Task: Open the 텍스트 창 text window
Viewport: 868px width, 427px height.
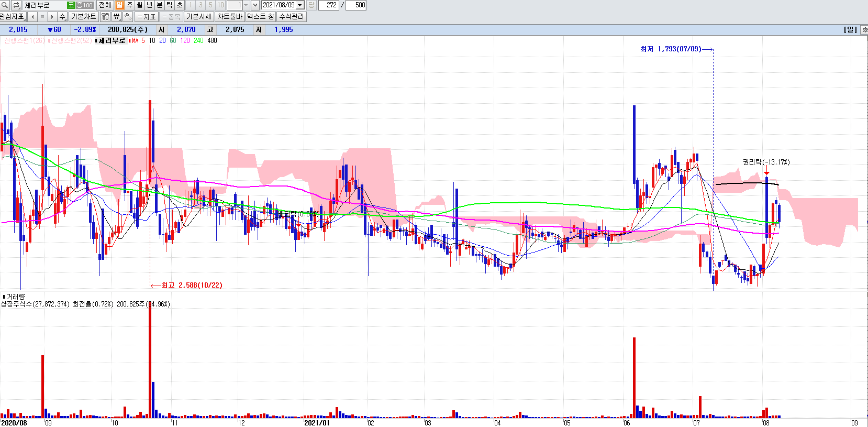Action: click(261, 17)
